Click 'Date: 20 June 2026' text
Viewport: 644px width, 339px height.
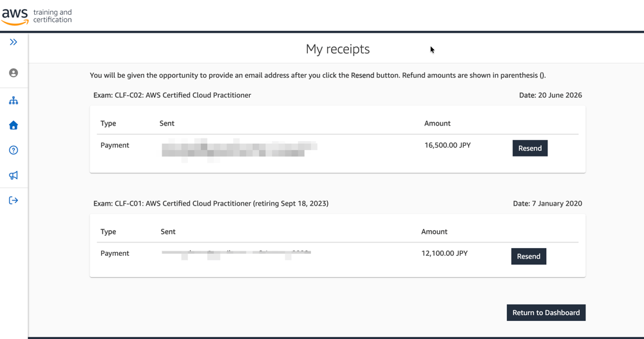[x=551, y=95]
